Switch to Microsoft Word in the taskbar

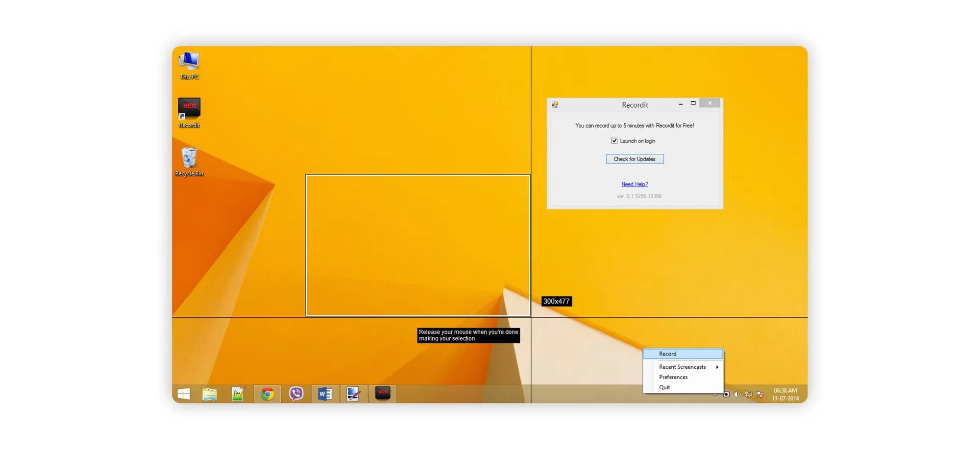click(x=325, y=394)
